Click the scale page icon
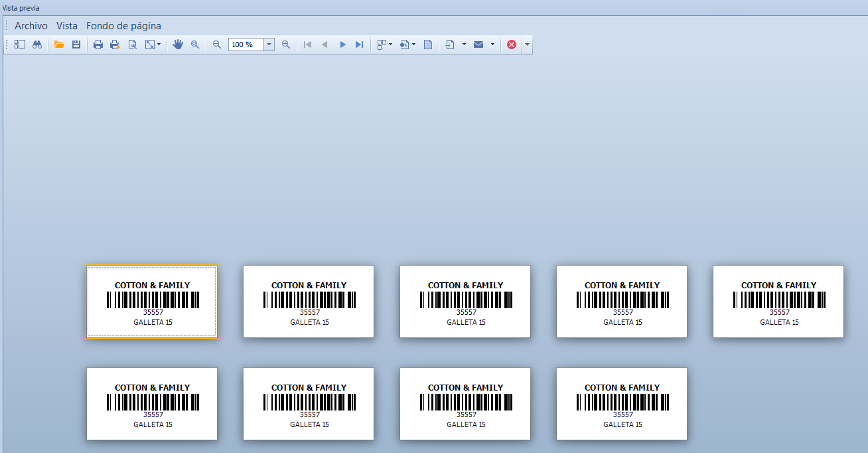This screenshot has height=453, width=868. point(150,45)
